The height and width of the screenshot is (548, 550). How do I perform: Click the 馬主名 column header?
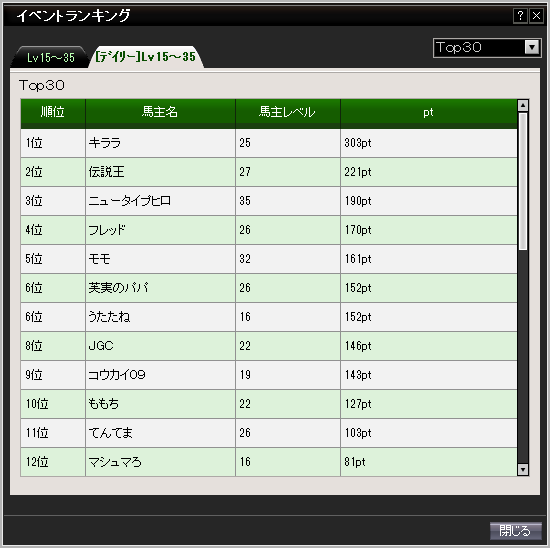coord(160,113)
